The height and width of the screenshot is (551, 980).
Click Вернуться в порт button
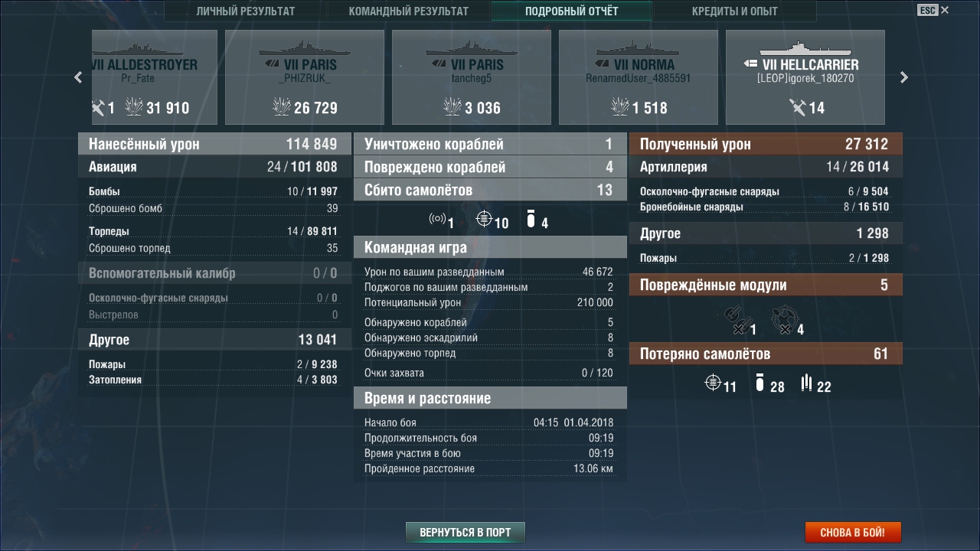click(465, 532)
